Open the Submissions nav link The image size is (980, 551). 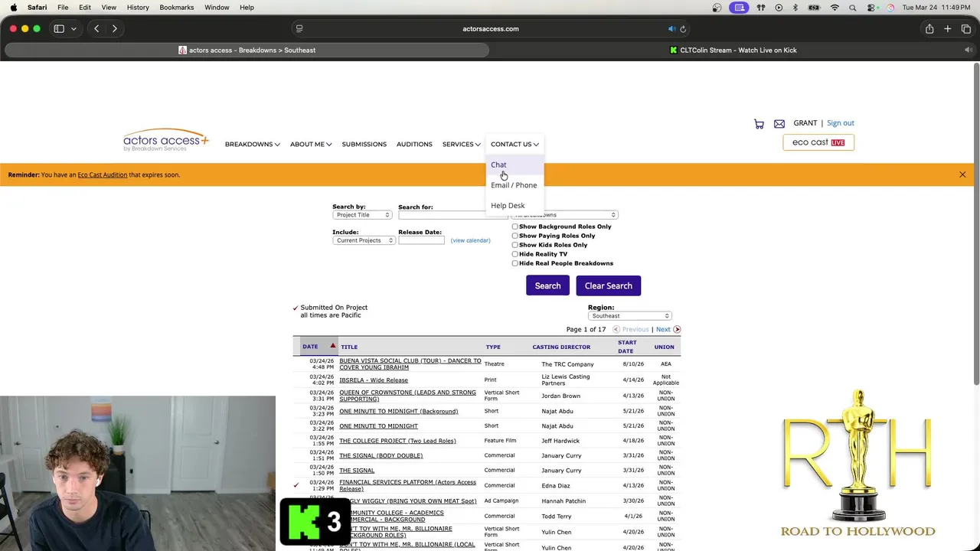(364, 144)
